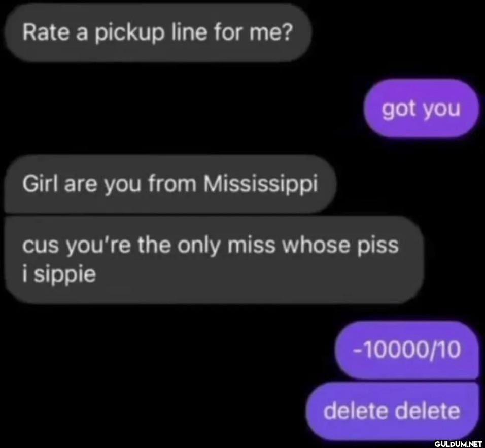The height and width of the screenshot is (448, 485).
Task: Select the '-10000/10' reply bubble
Action: pos(407,350)
